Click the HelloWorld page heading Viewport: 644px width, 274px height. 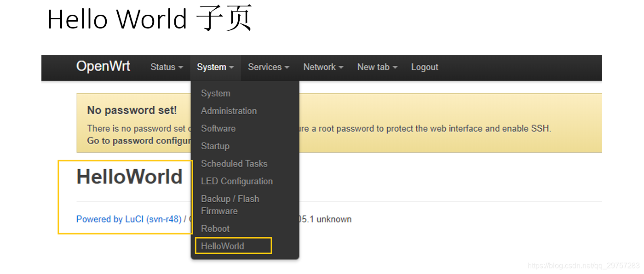130,177
